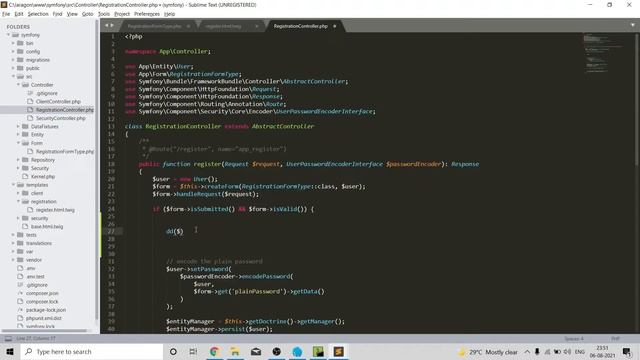Collapse the Form folder
This screenshot has height=360, width=640.
click(x=18, y=143)
